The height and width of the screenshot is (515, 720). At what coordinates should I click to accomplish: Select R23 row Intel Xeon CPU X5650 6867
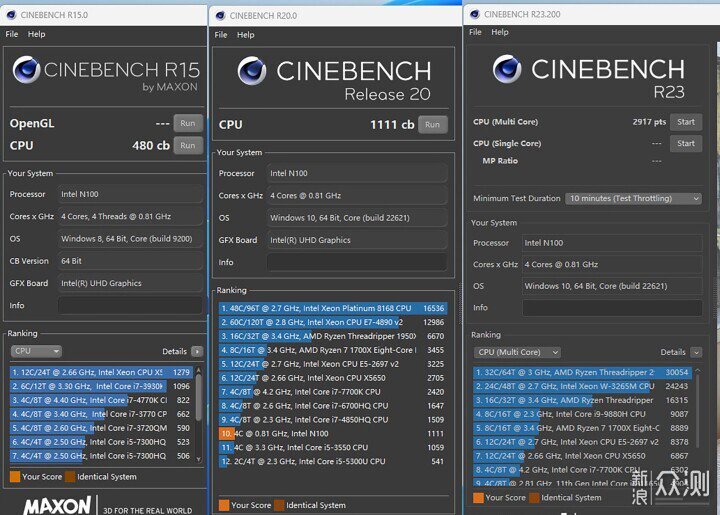point(582,456)
